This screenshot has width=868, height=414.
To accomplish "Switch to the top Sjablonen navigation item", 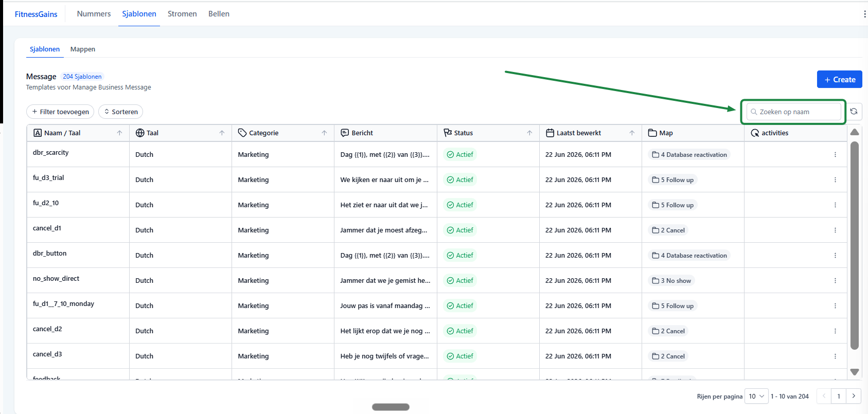I will coord(139,14).
